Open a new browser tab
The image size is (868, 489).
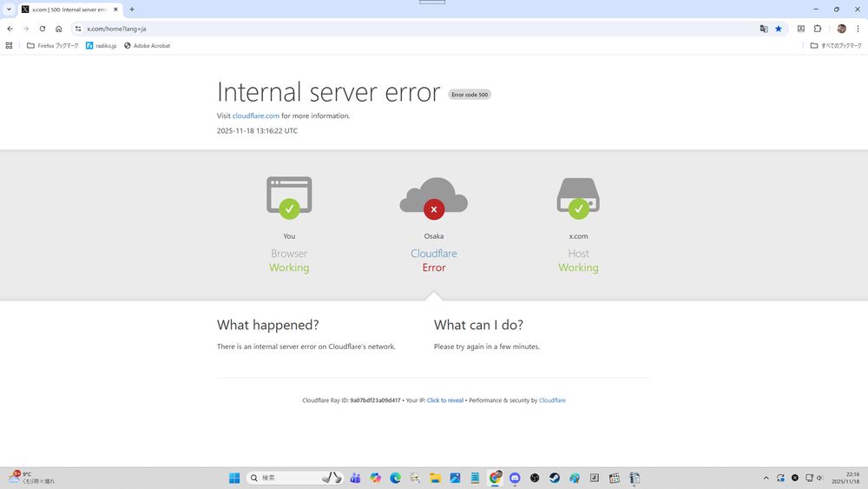pos(132,10)
